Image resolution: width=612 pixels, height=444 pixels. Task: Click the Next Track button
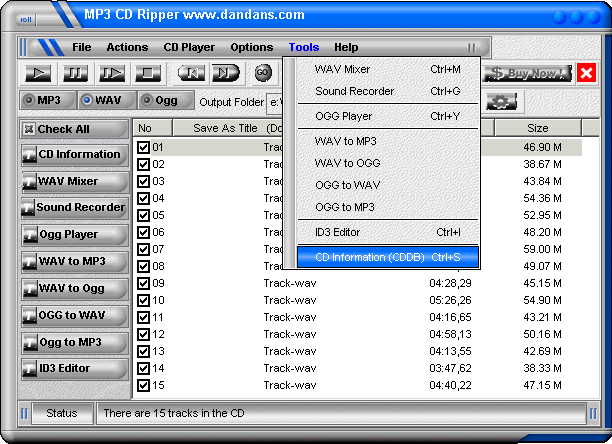pos(226,73)
